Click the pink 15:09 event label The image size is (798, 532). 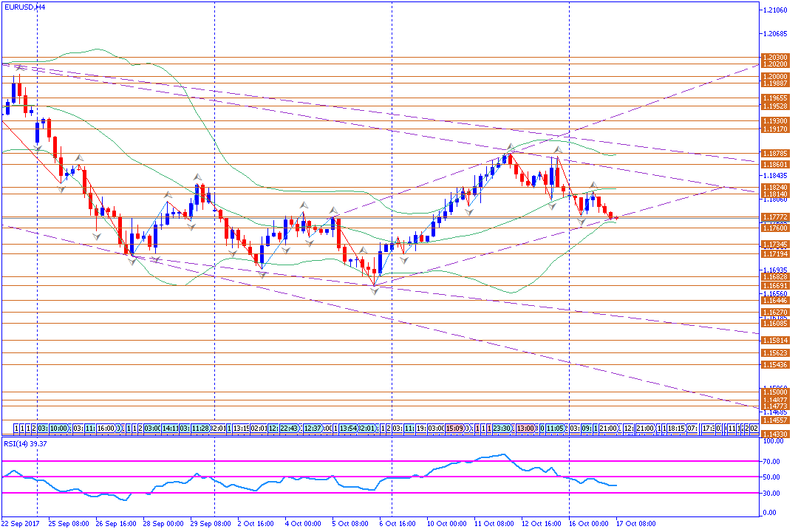coord(454,428)
